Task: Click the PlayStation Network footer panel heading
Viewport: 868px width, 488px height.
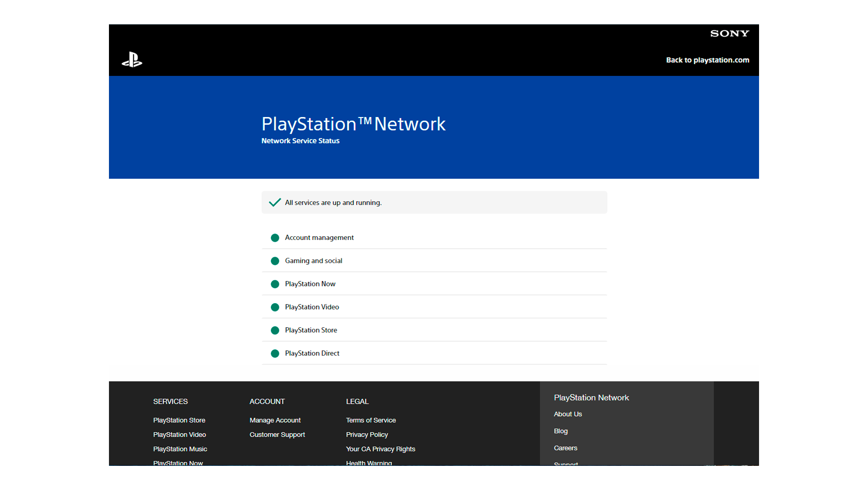Action: point(591,398)
